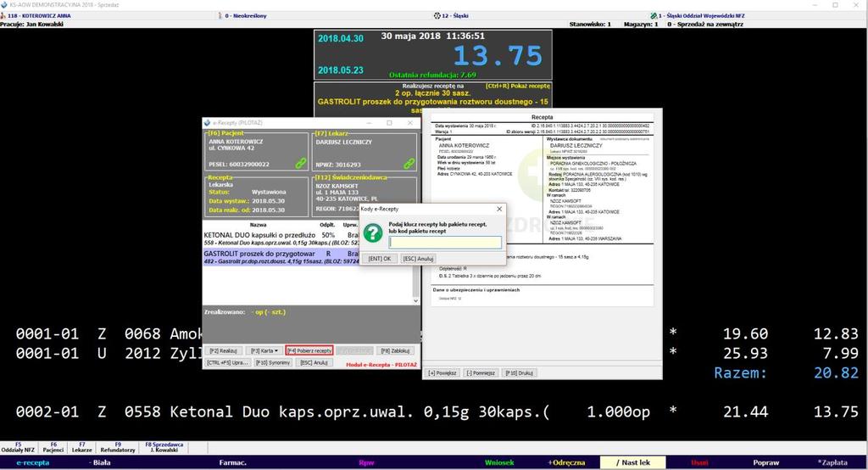Image resolution: width=868 pixels, height=470 pixels.
Task: Click the [F4] Pobierz recepty button
Action: point(309,351)
